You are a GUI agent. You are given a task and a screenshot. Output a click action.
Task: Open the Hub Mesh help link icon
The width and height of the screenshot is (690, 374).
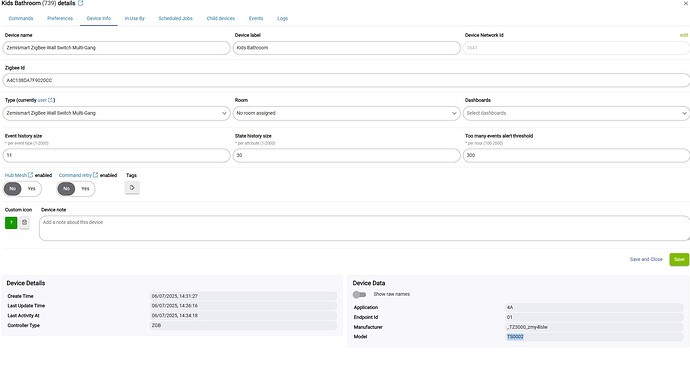pyautogui.click(x=30, y=175)
